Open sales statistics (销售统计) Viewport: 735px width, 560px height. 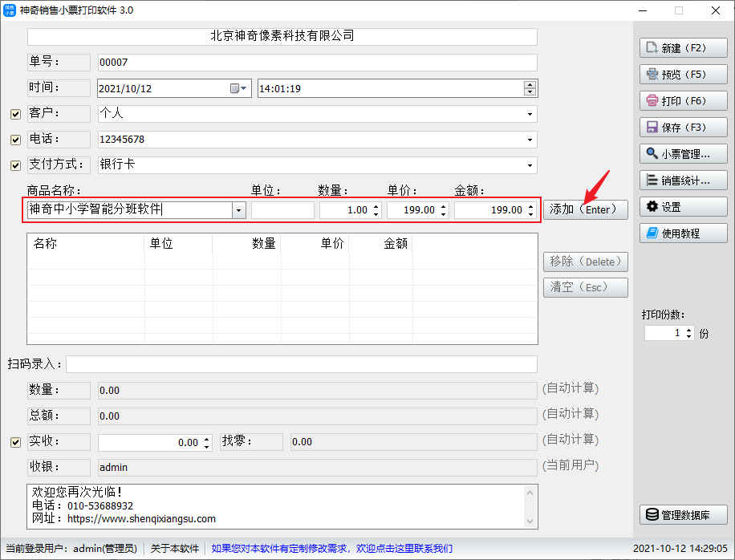coord(683,181)
